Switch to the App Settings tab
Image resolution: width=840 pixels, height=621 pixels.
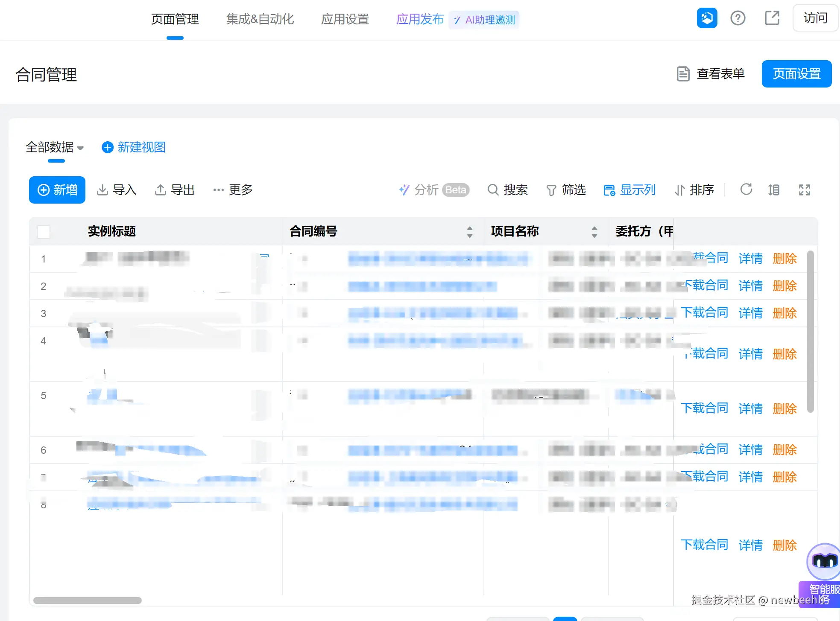point(345,19)
